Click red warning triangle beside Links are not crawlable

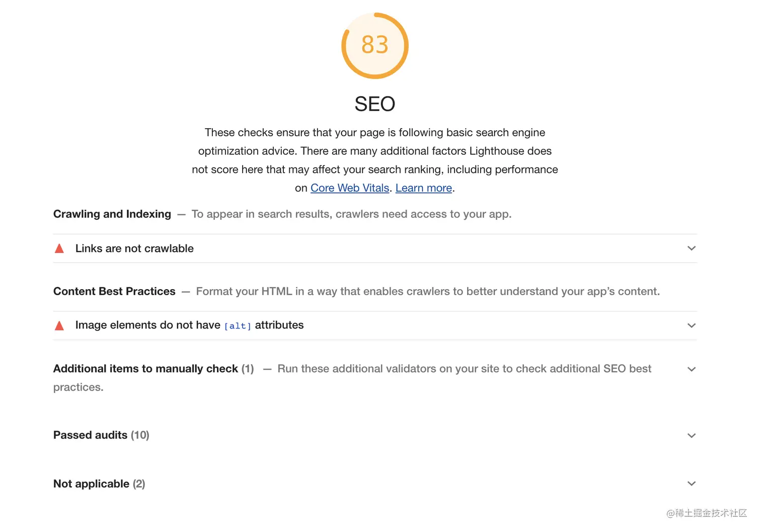tap(59, 248)
